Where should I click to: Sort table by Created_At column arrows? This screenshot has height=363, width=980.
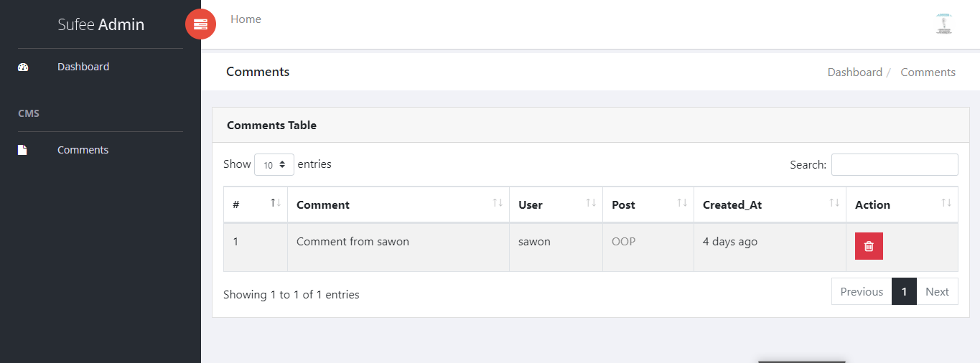click(x=834, y=204)
